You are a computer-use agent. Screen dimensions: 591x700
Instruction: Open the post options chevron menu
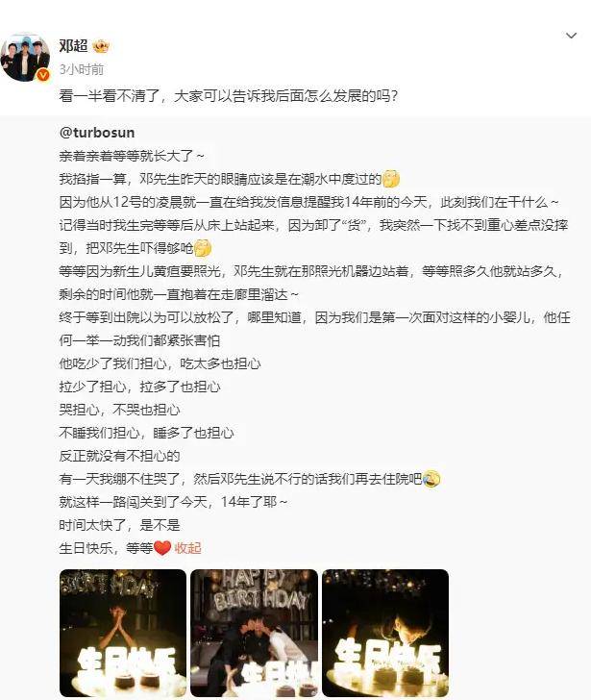click(x=571, y=36)
